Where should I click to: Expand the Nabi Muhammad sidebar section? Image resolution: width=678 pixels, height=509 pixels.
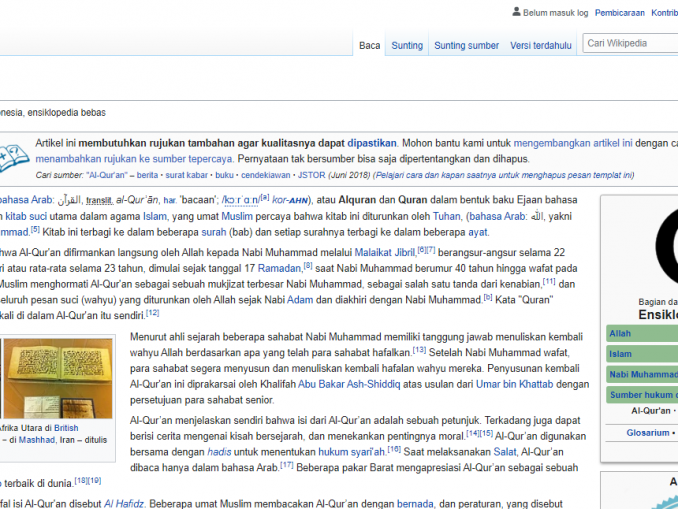point(642,374)
